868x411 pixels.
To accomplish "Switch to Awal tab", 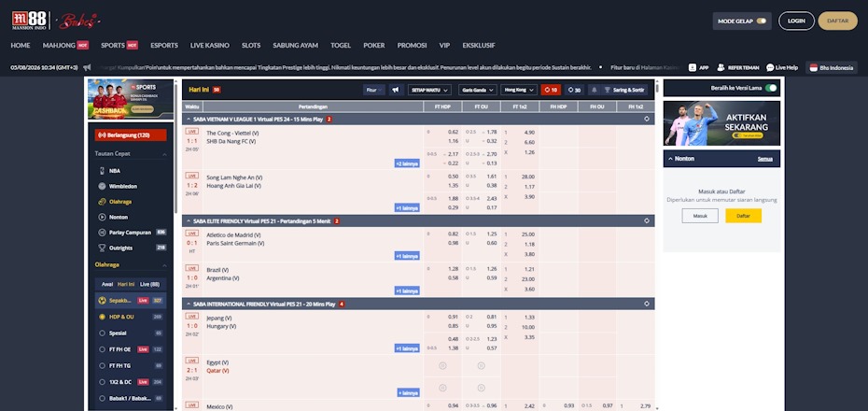I will coord(106,284).
